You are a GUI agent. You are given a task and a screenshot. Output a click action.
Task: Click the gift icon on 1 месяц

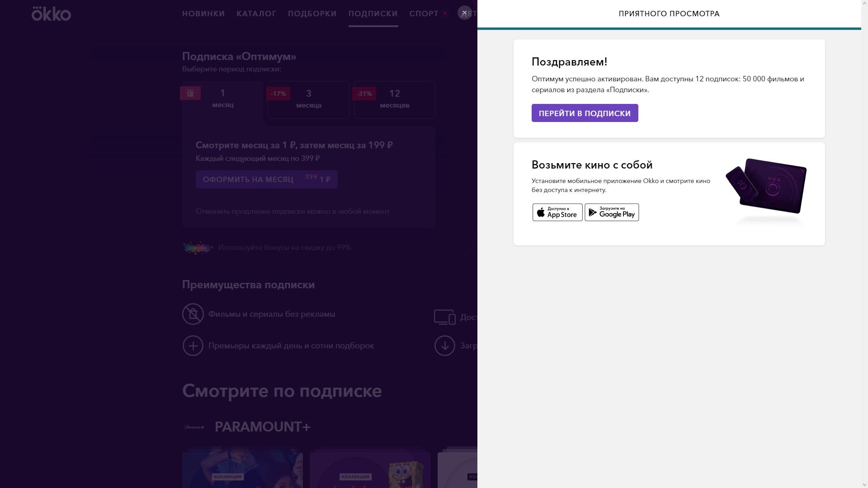190,93
